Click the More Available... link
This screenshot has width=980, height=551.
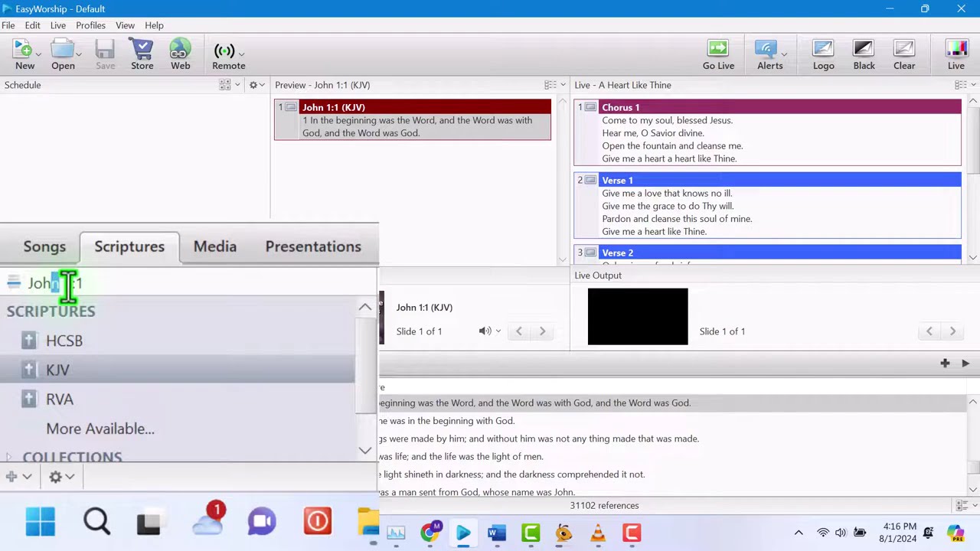click(100, 429)
